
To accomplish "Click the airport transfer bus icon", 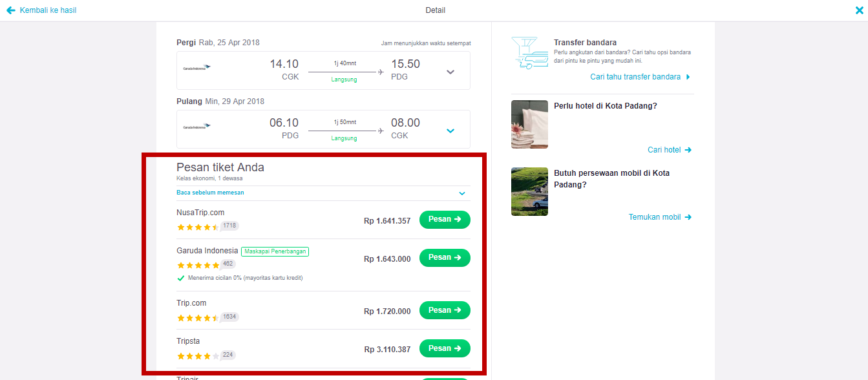I will pos(529,53).
